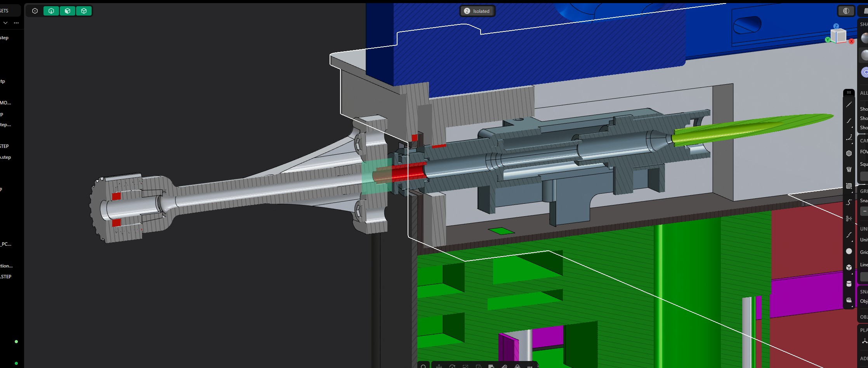Viewport: 868px width, 368px height.
Task: Snap view to X axis on gizmo
Action: coord(851,41)
